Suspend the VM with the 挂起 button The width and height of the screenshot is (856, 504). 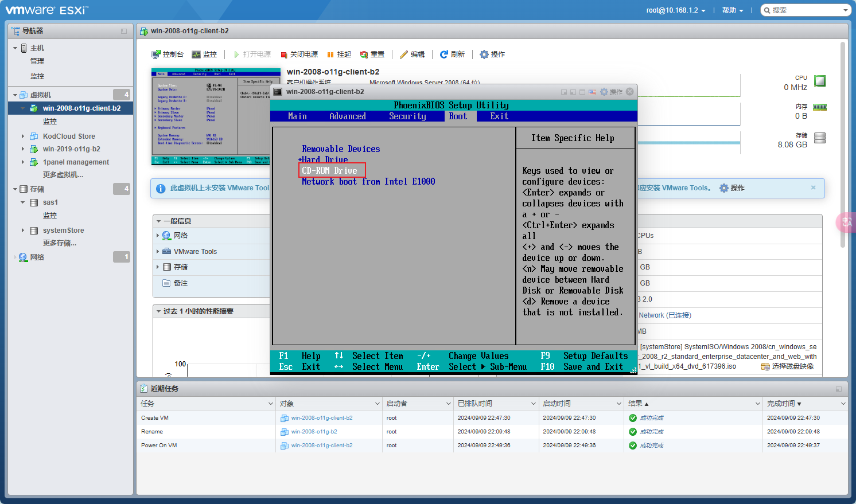coord(339,54)
